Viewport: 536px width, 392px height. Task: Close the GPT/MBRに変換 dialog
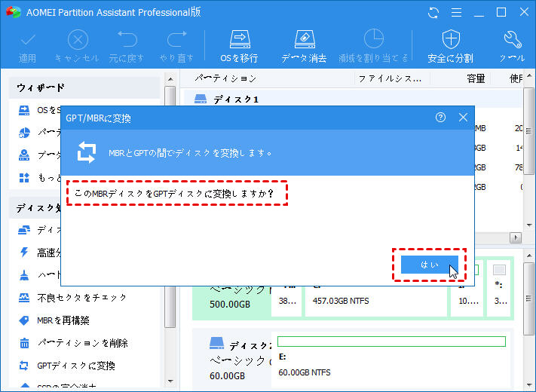pos(463,118)
